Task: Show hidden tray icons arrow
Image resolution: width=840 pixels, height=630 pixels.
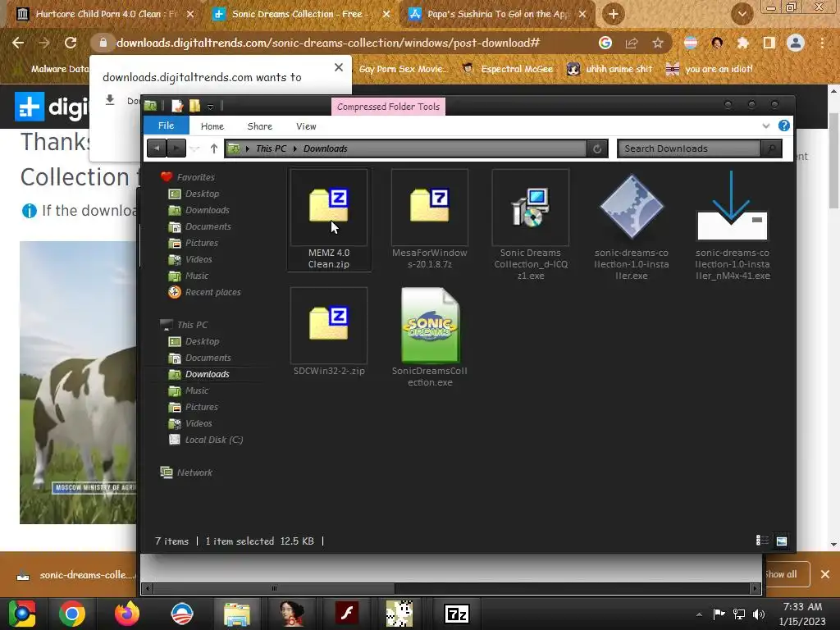Action: point(699,614)
